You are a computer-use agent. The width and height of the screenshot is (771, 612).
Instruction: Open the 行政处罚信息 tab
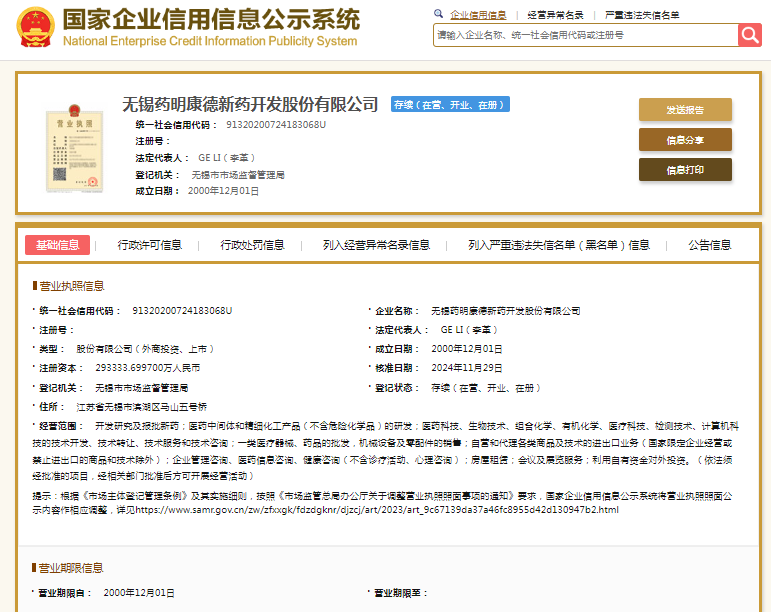point(252,245)
